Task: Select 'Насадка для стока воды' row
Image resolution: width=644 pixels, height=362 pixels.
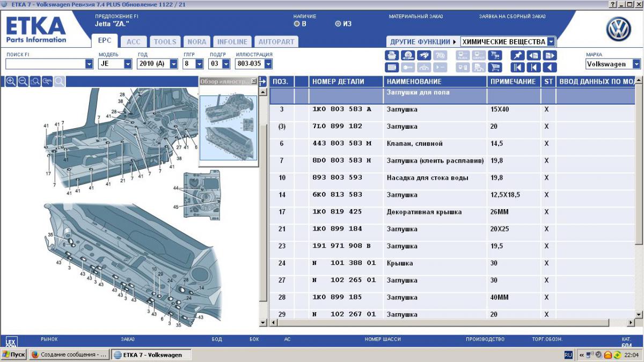Action: 452,178
